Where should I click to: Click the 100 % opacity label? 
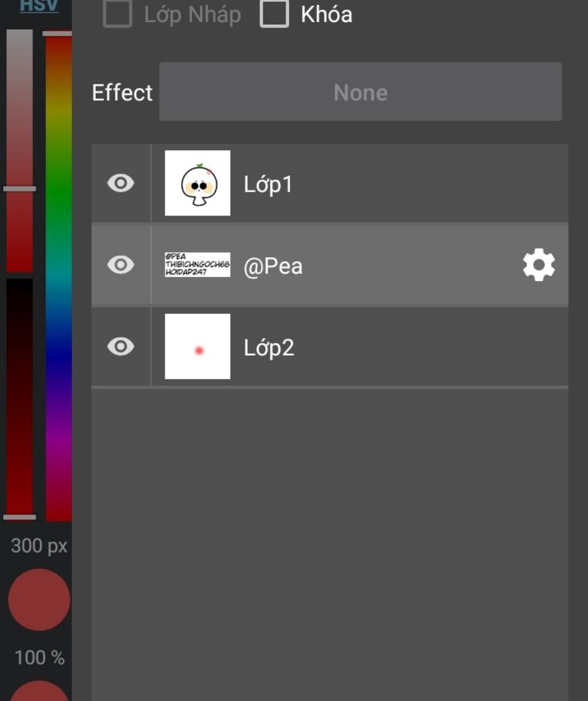39,657
